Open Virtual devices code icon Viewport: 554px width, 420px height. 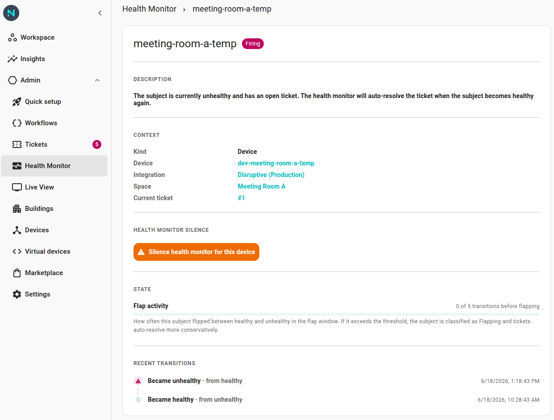coord(17,252)
